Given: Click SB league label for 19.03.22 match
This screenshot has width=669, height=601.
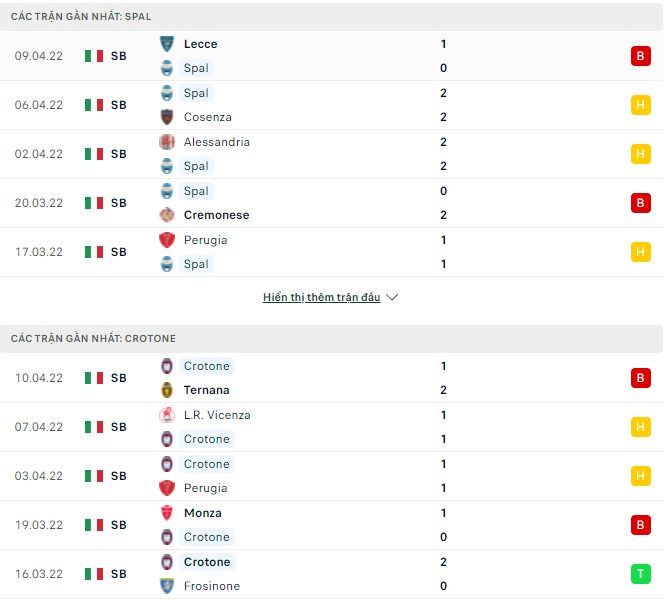Looking at the screenshot, I should pyautogui.click(x=119, y=525).
